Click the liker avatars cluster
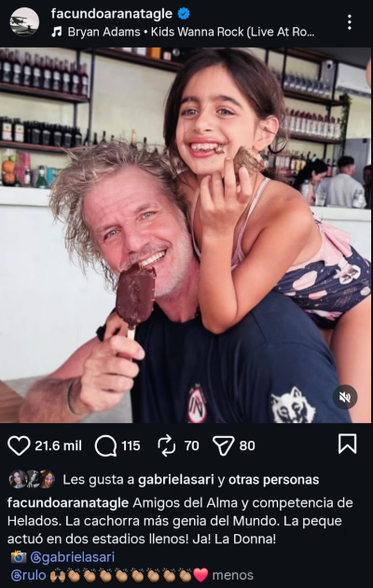The height and width of the screenshot is (588, 373). click(32, 479)
